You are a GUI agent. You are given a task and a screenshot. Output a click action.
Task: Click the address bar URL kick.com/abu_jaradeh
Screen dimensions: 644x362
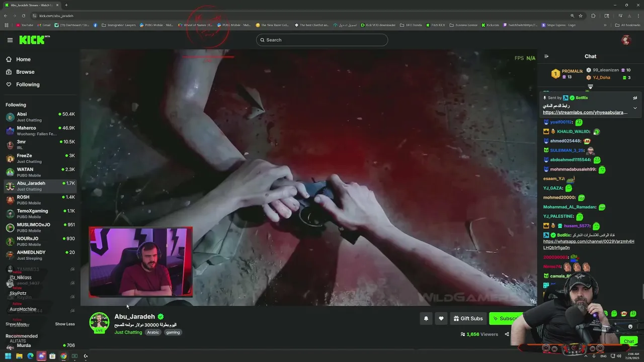(x=56, y=16)
